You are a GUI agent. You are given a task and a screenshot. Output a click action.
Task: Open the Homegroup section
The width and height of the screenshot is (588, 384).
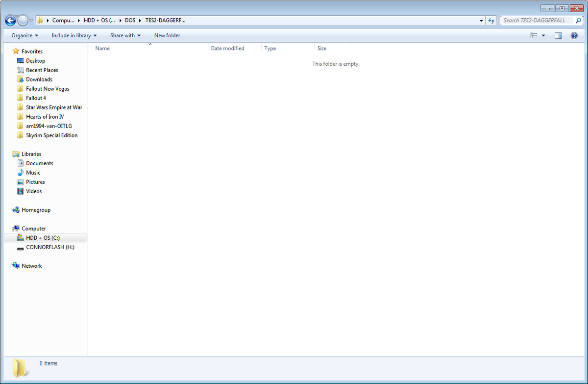tap(35, 210)
